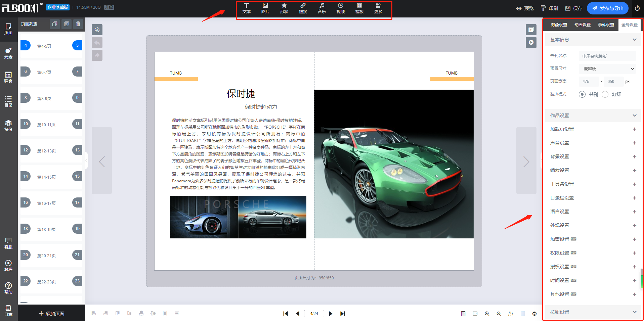Zoom out with the magnifier minus icon
The width and height of the screenshot is (644, 321).
499,314
